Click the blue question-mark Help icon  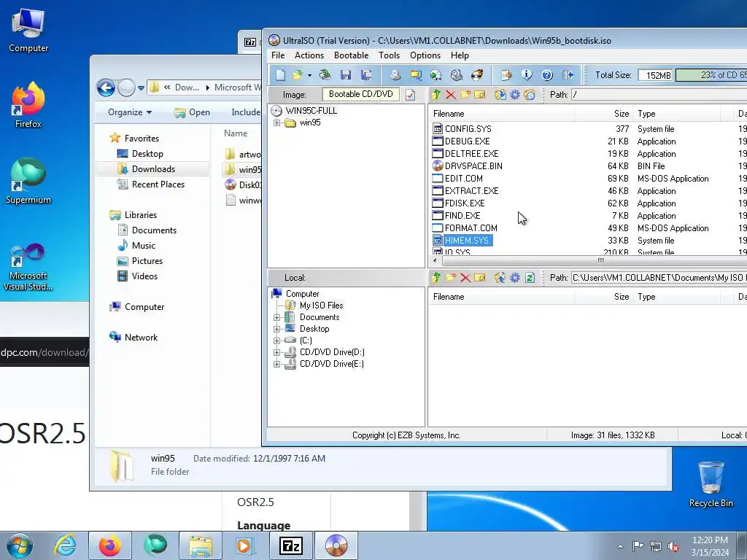pyautogui.click(x=547, y=75)
